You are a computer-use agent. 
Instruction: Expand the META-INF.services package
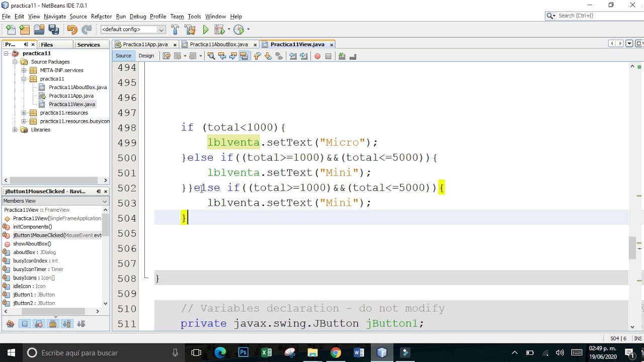coord(24,70)
